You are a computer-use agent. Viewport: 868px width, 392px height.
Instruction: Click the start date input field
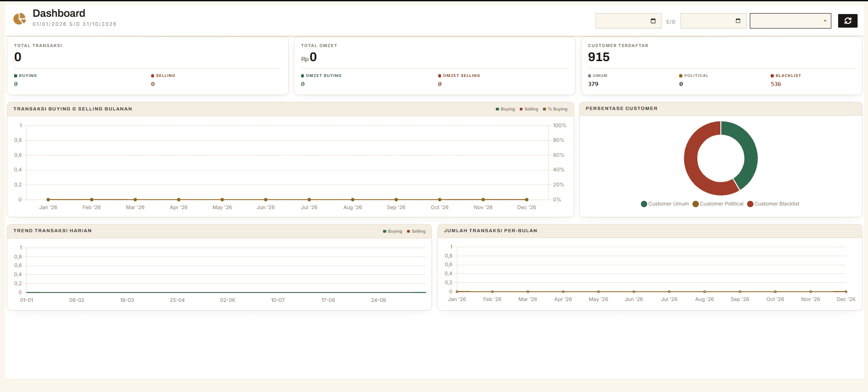(628, 21)
